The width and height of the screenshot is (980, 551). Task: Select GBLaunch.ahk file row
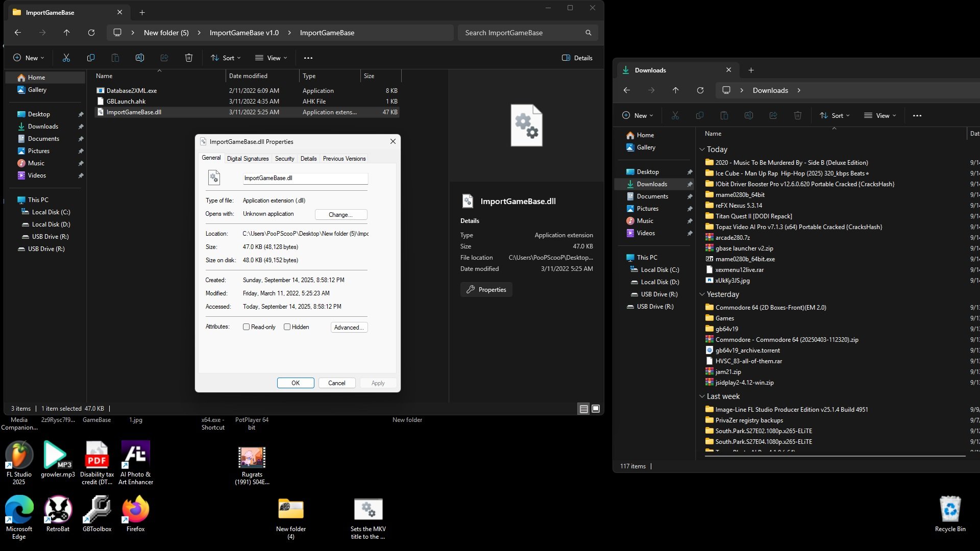(x=247, y=102)
